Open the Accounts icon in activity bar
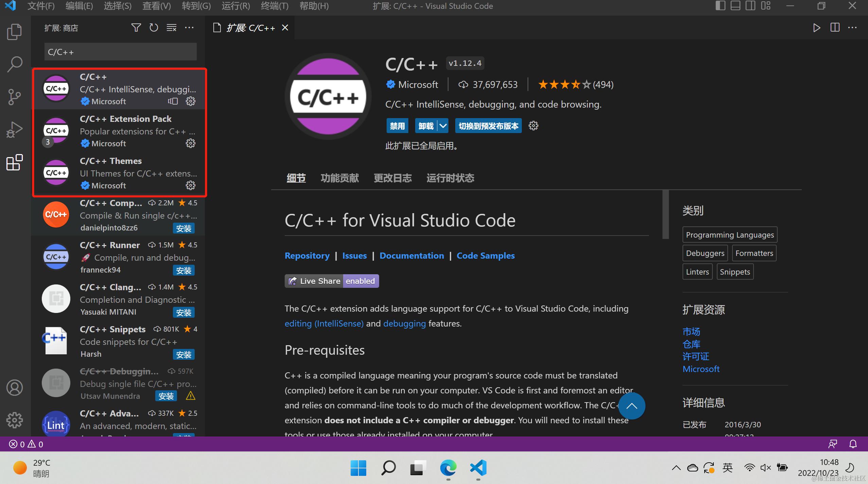Screen dimensions: 868x484 (14, 388)
